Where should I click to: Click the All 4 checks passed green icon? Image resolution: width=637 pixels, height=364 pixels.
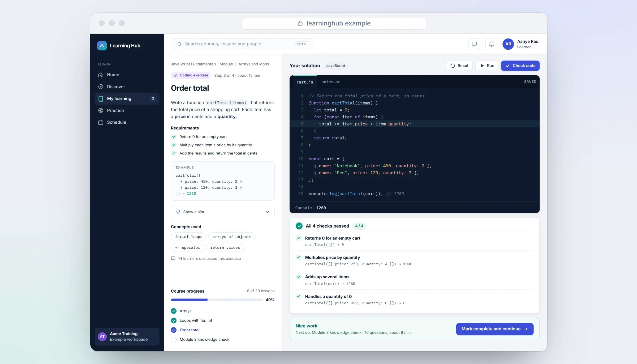point(299,226)
